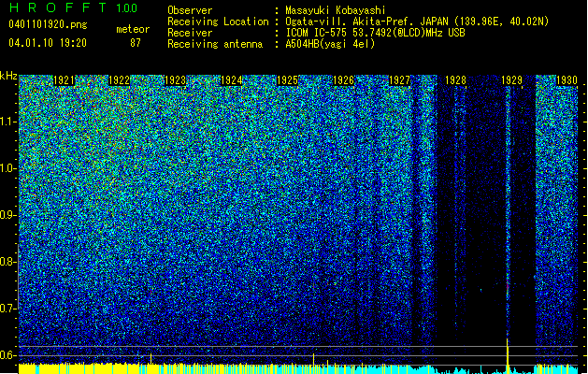
Task: Click the 0.7 kHz axis label
Action: coord(7,309)
